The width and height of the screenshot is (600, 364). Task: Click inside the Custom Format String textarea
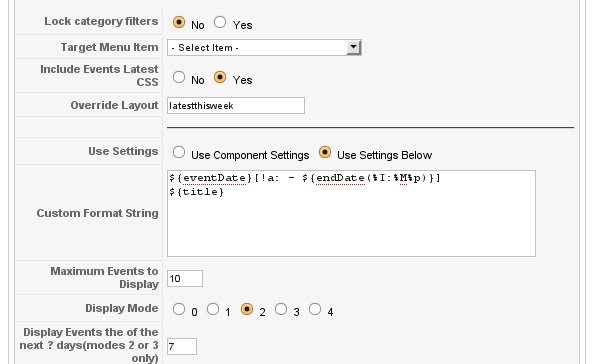(351, 214)
